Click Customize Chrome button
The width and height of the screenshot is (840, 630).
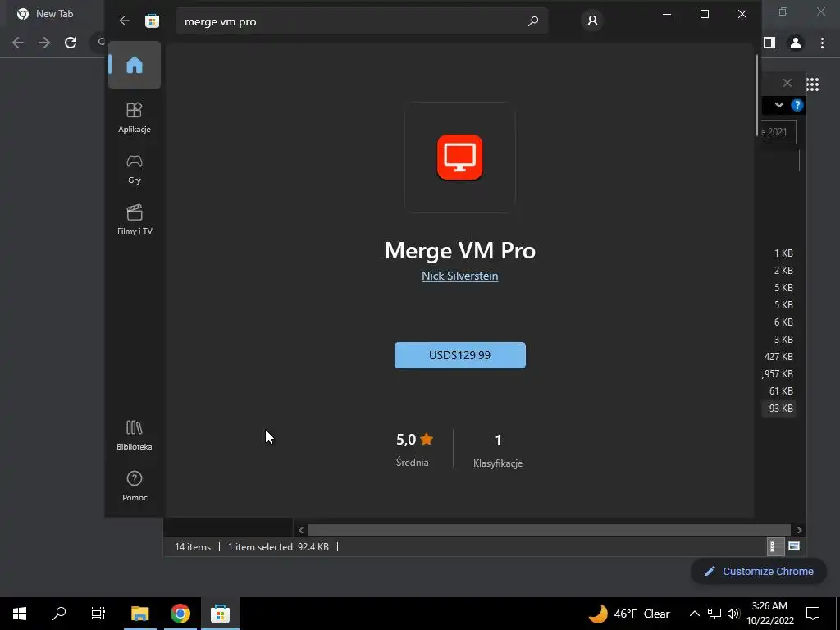point(760,571)
